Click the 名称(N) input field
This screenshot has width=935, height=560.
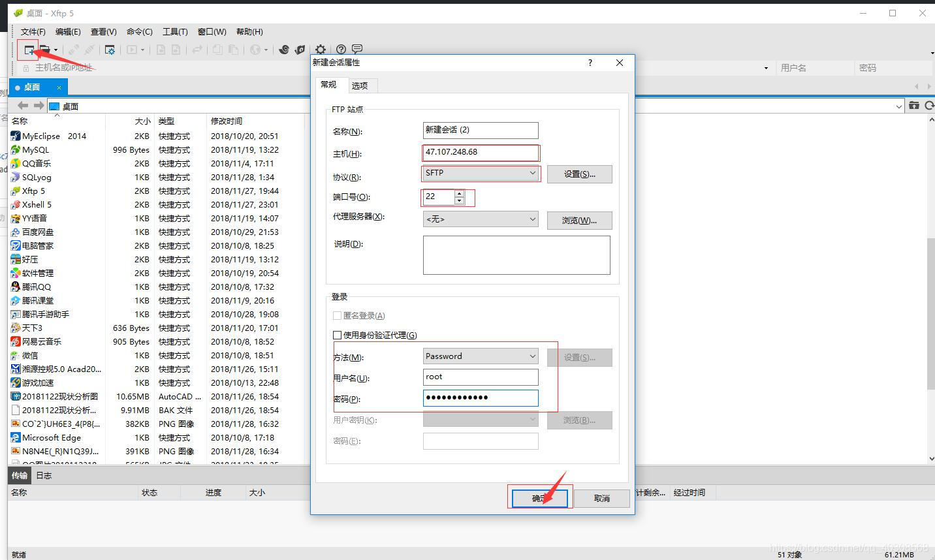pos(481,131)
